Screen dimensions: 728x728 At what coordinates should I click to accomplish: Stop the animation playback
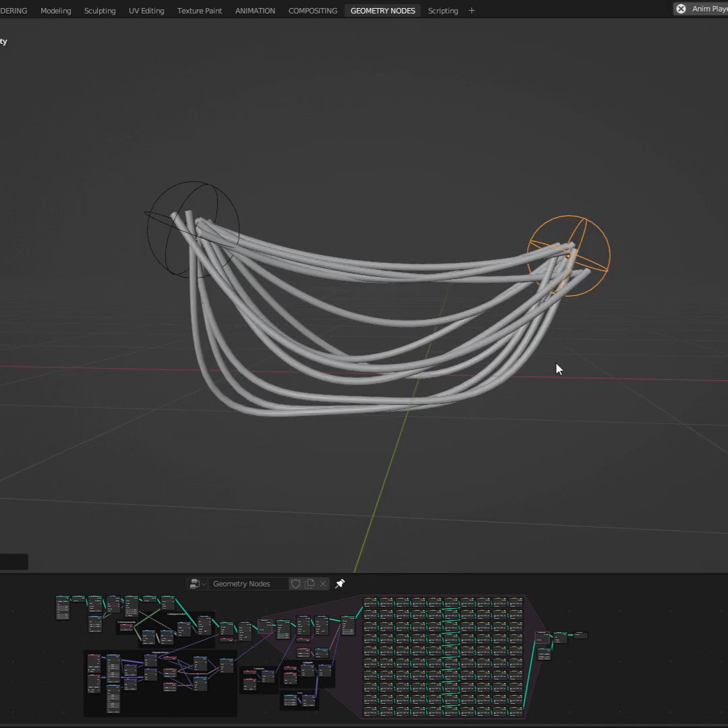tap(681, 9)
